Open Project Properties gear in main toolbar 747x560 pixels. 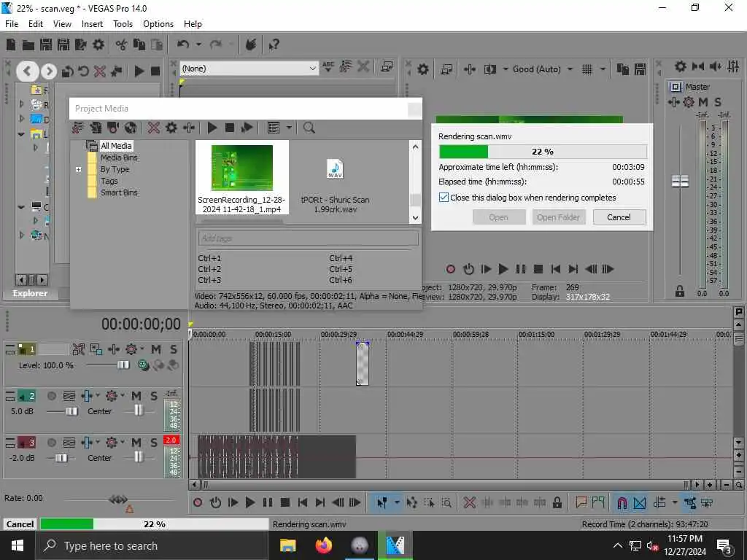coord(98,44)
